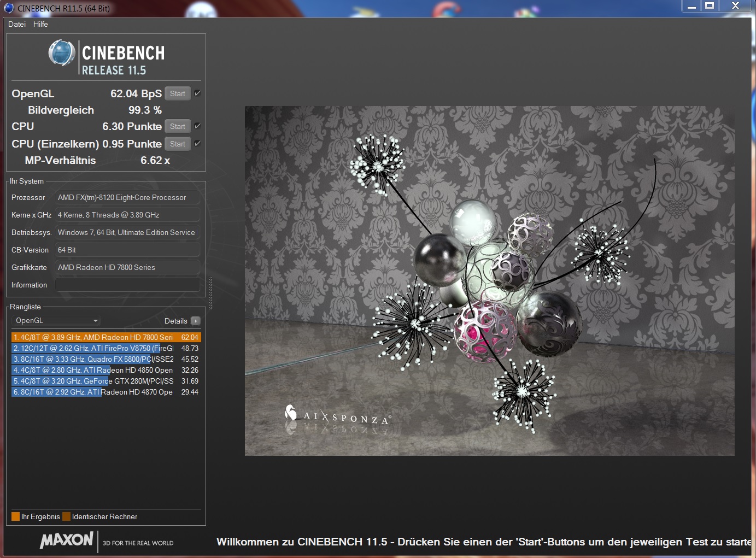Select ranking entry 5 GeForce GTX 280M
Viewport: 756px width, 558px height.
point(106,381)
